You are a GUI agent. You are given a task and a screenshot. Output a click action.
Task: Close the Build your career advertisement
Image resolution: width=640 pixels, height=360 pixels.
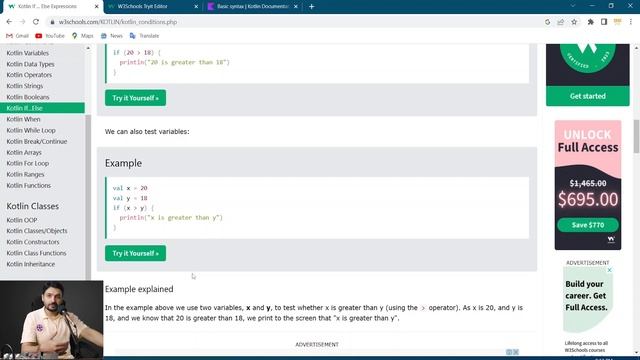[609, 270]
